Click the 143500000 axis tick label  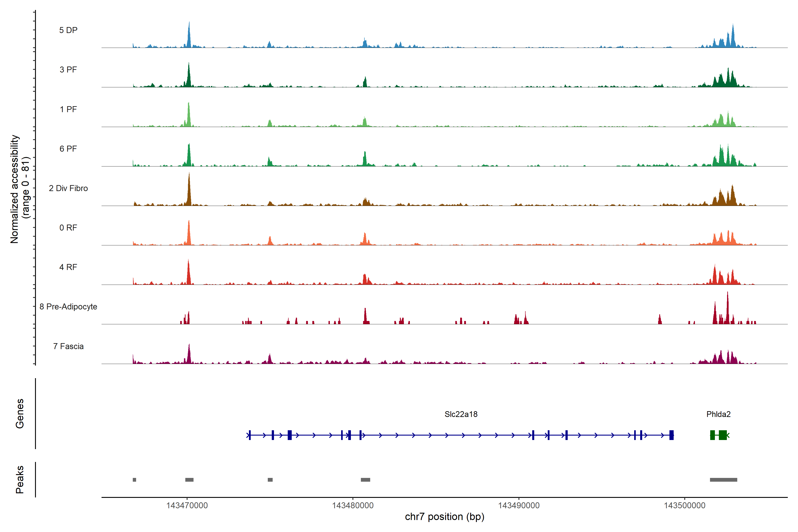(684, 506)
